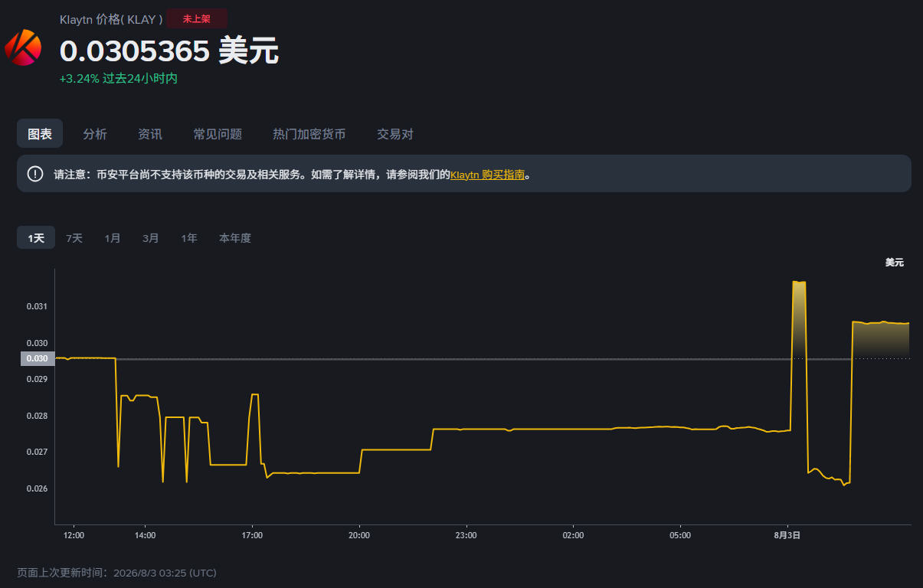923x588 pixels.
Task: Switch to the 交易对 tab
Action: (x=395, y=134)
